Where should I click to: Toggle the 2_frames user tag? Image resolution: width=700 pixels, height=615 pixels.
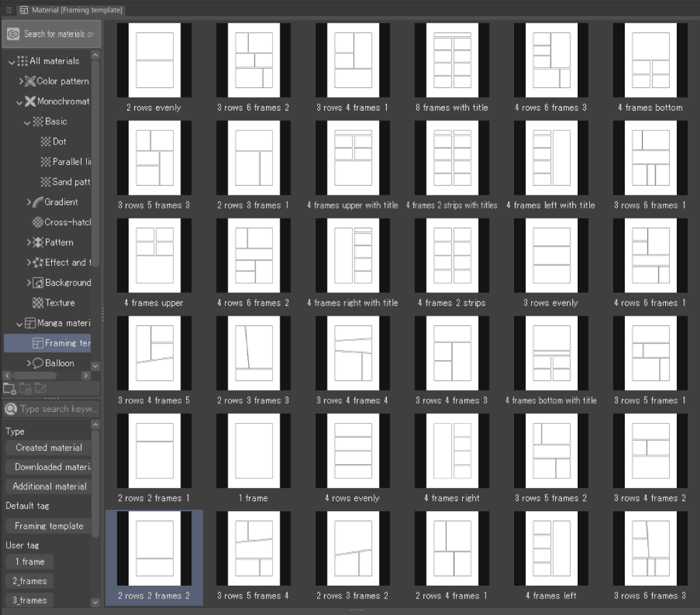29,582
